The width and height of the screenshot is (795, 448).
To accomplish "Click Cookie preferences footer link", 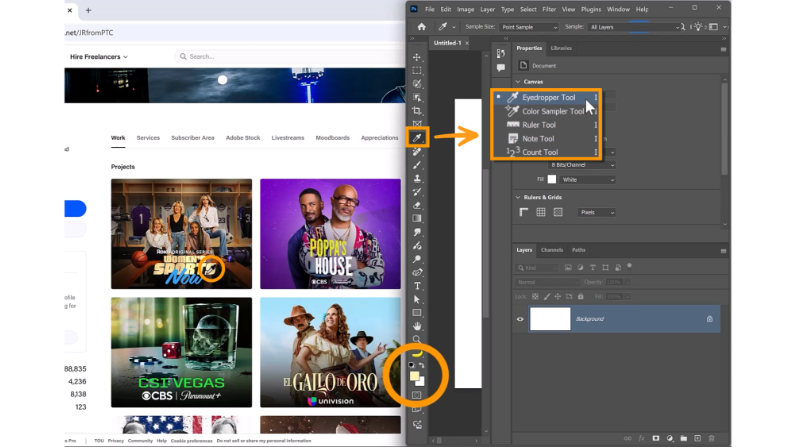I will click(x=192, y=441).
